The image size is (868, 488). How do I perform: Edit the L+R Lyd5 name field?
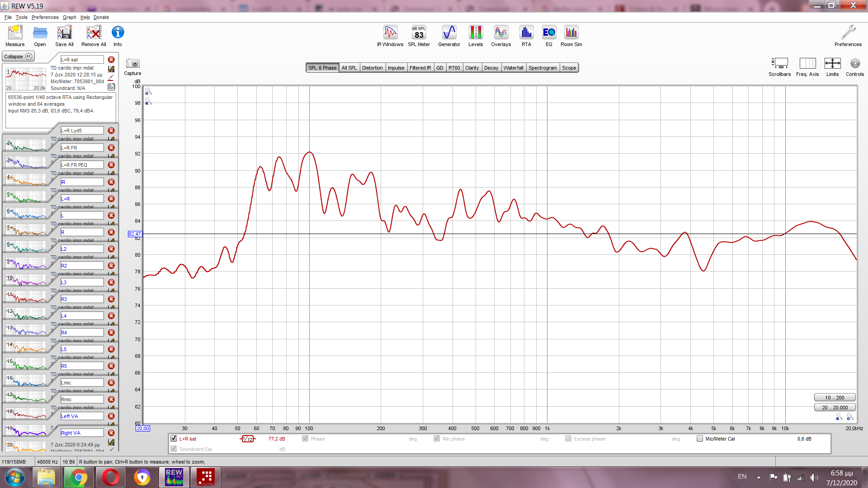(82, 131)
